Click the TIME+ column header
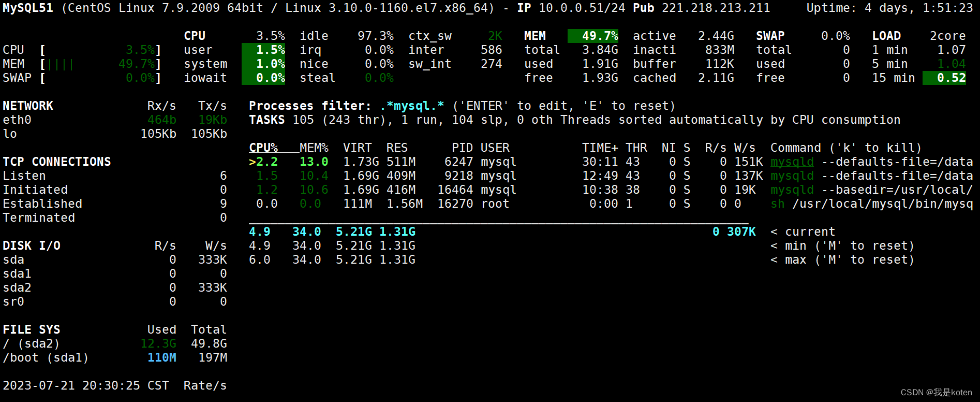The height and width of the screenshot is (402, 980). click(x=600, y=148)
